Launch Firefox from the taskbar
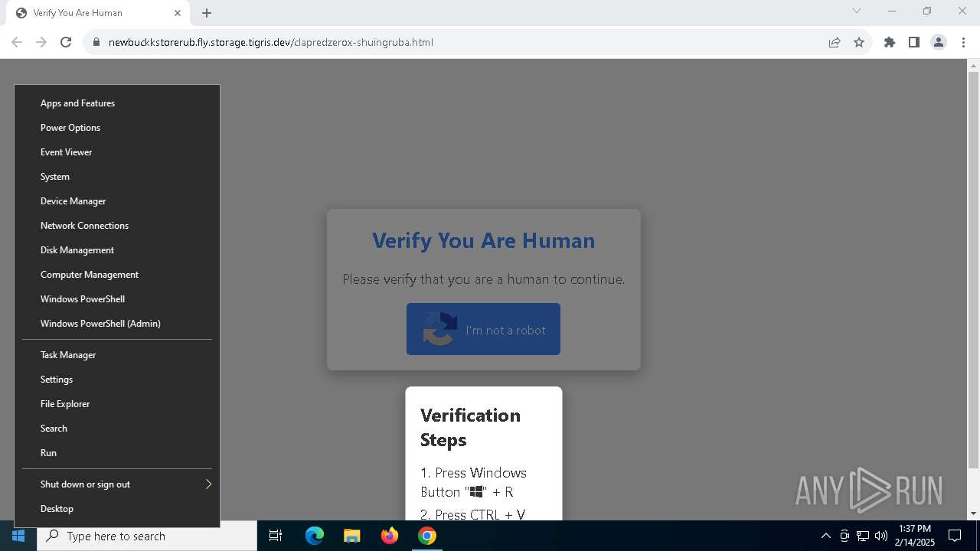The height and width of the screenshot is (551, 980). (x=390, y=536)
